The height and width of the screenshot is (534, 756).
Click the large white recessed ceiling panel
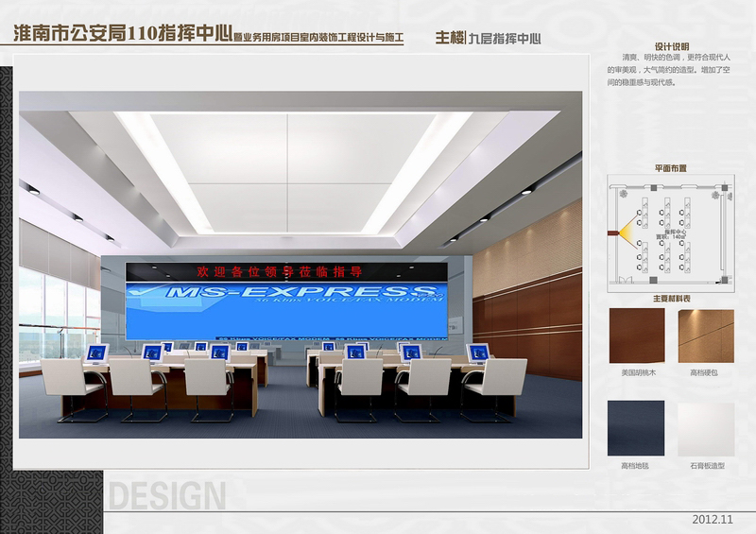288,170
